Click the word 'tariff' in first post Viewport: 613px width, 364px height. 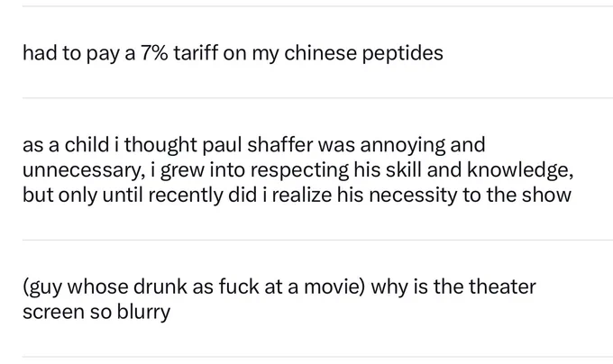pos(196,52)
